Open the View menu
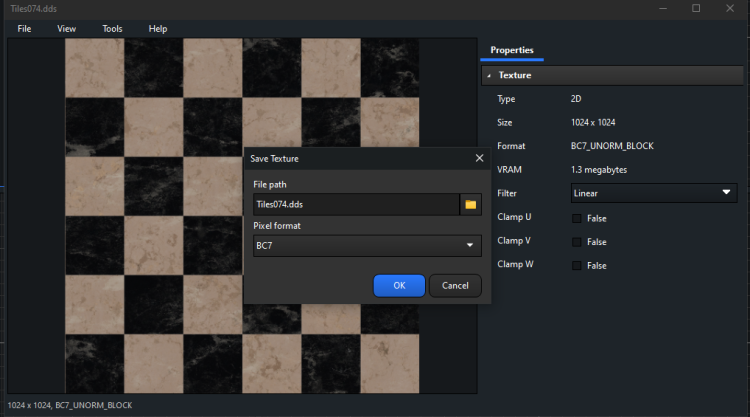The height and width of the screenshot is (417, 750). pos(67,29)
